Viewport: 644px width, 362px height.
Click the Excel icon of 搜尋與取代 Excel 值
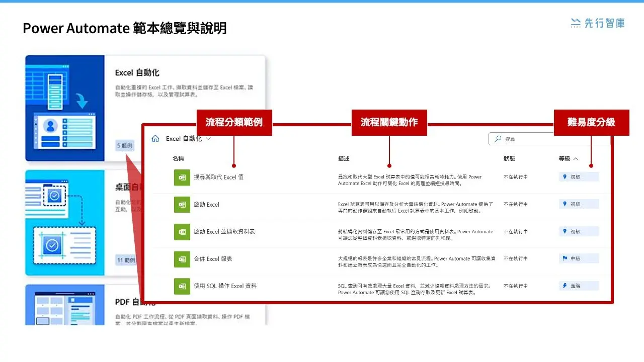click(x=182, y=177)
